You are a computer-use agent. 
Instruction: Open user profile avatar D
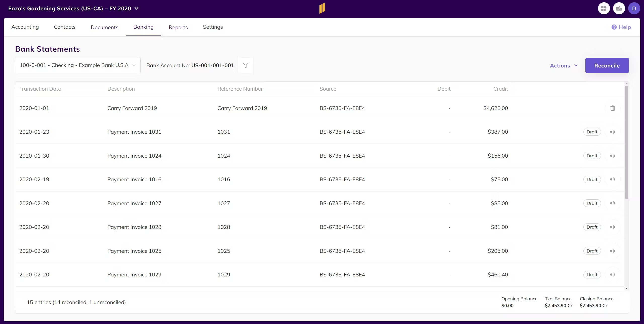click(x=634, y=9)
